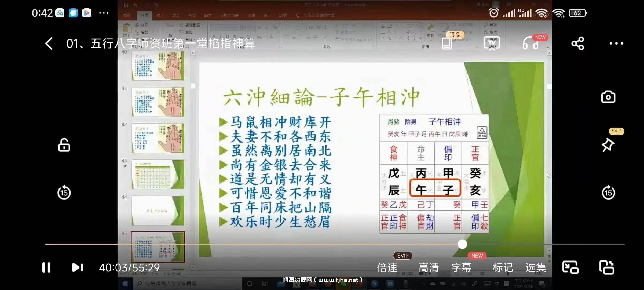
Task: Click the 命主 cell in chart
Action: 421,153
